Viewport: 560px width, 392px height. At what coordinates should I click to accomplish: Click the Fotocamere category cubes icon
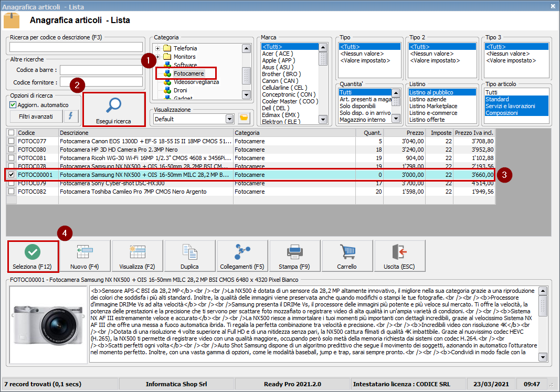pyautogui.click(x=167, y=73)
